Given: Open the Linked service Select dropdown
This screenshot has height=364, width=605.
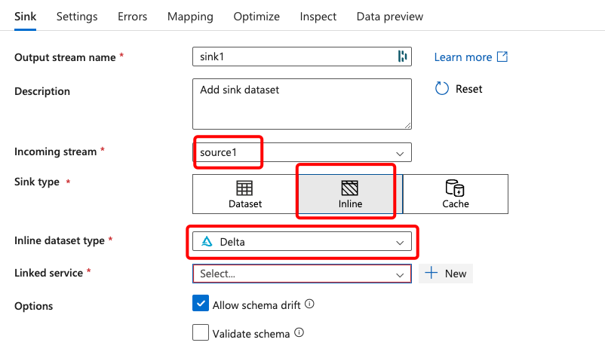Looking at the screenshot, I should click(302, 274).
